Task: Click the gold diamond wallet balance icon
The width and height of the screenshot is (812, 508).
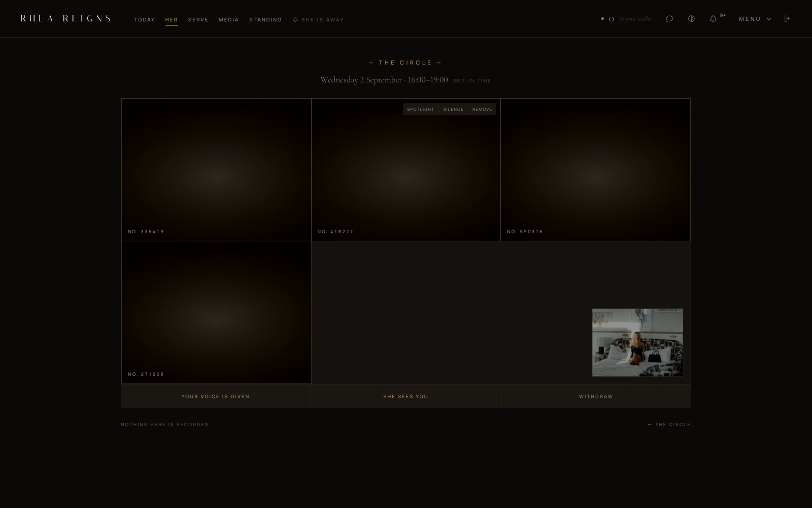Action: tap(602, 19)
